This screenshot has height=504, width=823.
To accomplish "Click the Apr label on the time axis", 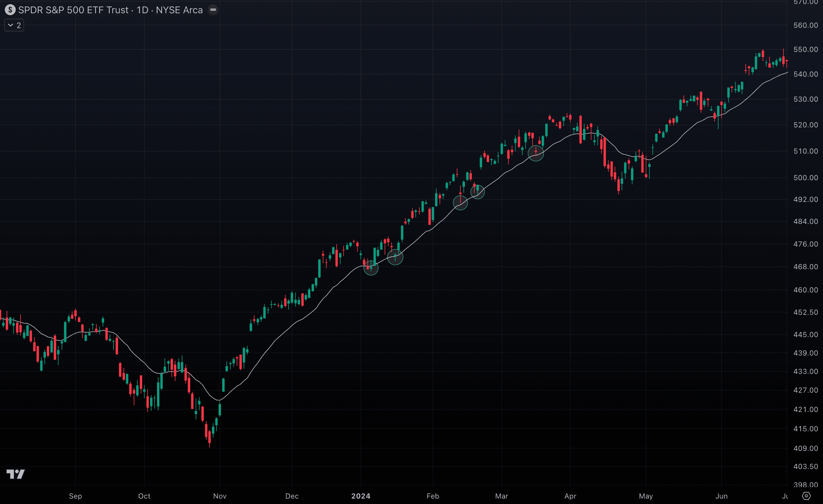I will (x=570, y=496).
